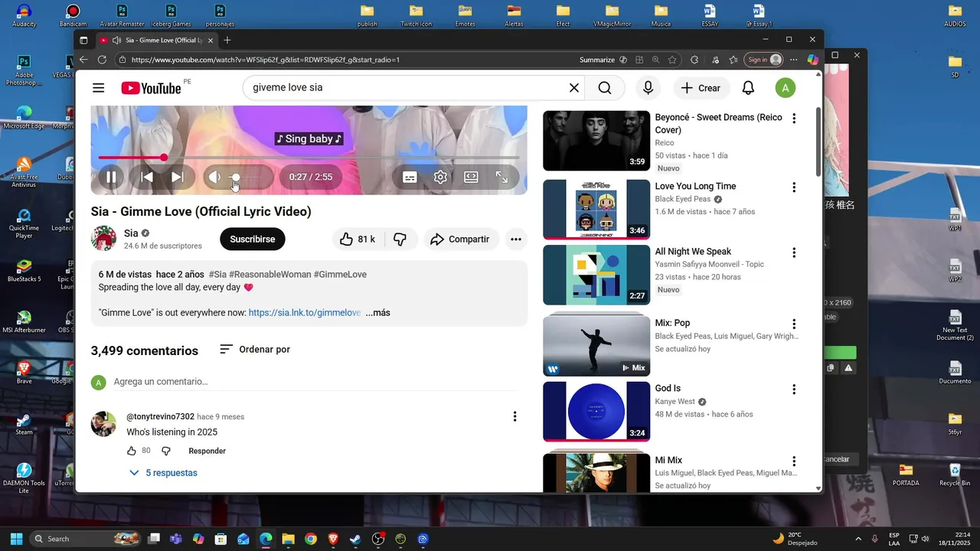Open menu for All Night We Speak
This screenshot has height=551, width=980.
tap(794, 253)
